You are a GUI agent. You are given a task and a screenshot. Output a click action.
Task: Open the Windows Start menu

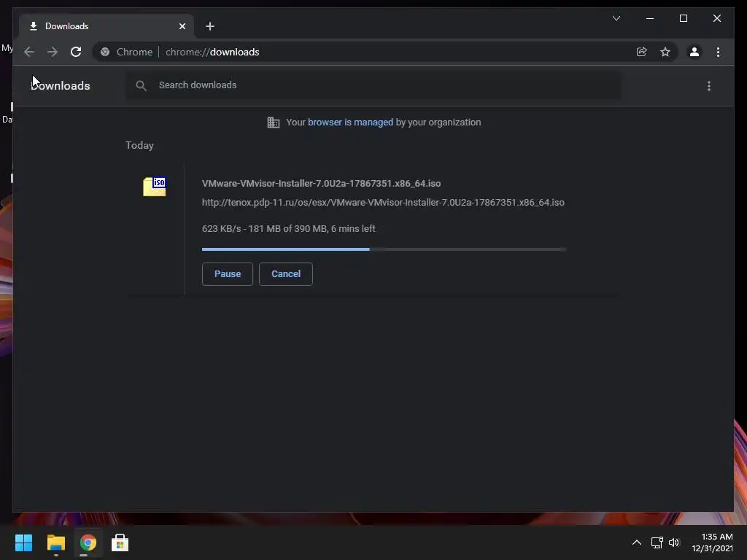click(23, 542)
